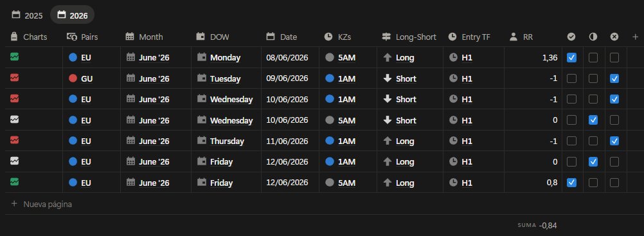Open the chart icon of the 12/06/2026 1AM row
This screenshot has width=644, height=236.
(14, 161)
